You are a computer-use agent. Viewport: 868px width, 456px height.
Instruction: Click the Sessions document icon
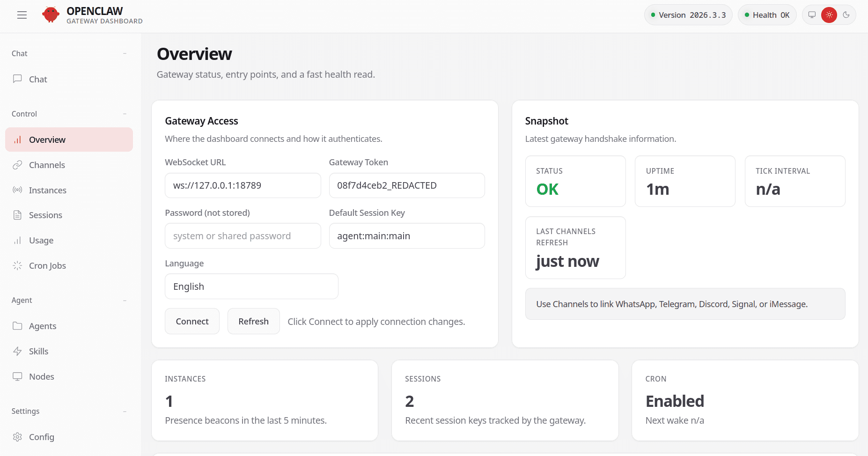coord(17,215)
